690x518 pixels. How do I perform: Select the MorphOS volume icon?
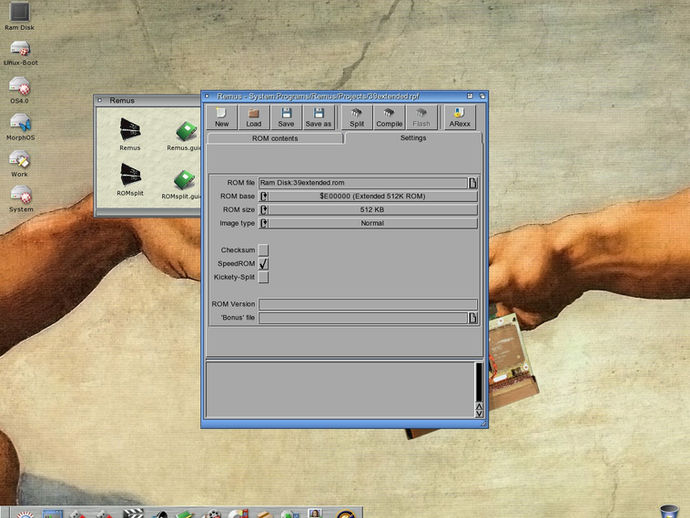20,127
